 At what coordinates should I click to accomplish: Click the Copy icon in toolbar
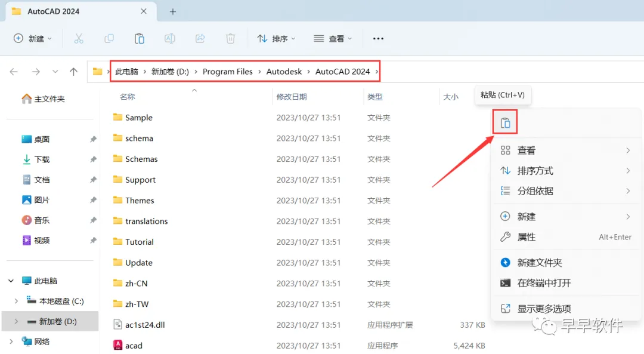click(x=109, y=39)
